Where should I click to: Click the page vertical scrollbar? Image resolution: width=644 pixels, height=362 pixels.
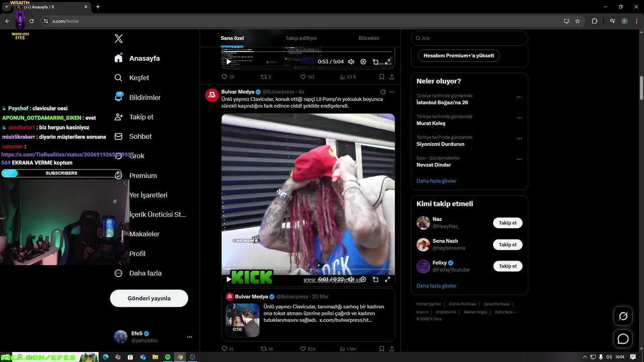[x=641, y=88]
